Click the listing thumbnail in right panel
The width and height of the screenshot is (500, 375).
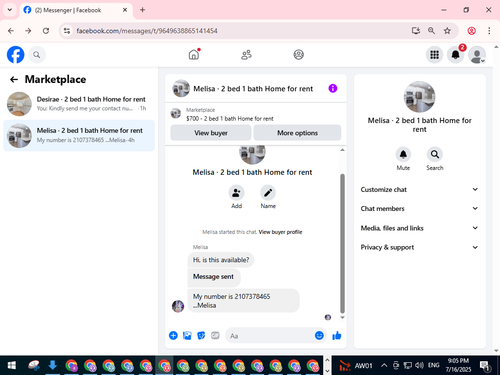pos(419,97)
